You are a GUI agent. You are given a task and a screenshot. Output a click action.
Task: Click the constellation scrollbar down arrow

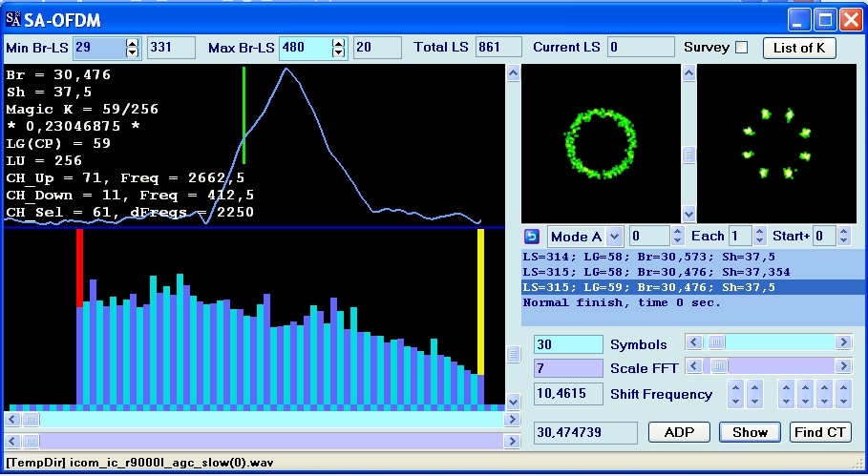click(x=688, y=214)
